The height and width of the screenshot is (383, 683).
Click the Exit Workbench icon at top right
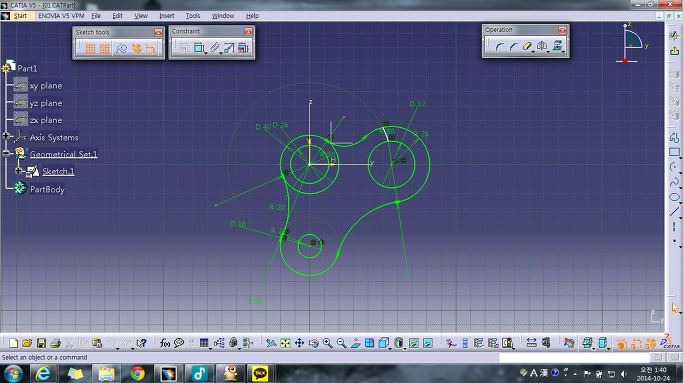pos(674,51)
